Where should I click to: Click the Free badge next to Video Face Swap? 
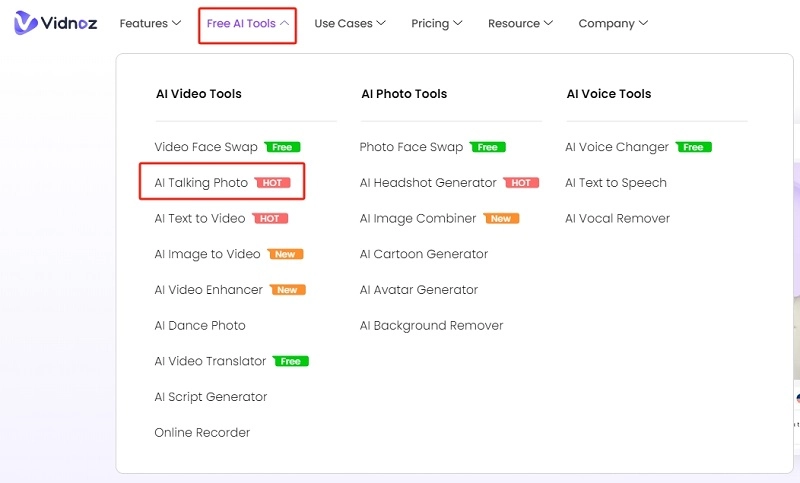tap(282, 147)
